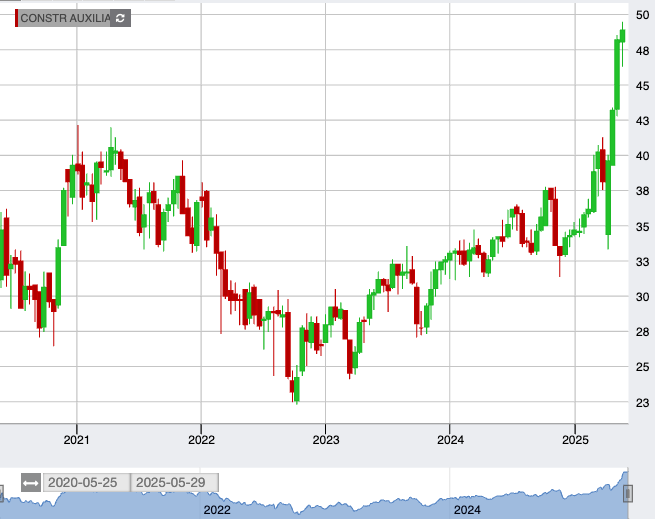656x521 pixels.
Task: Click the 25 price axis label
Action: click(642, 367)
